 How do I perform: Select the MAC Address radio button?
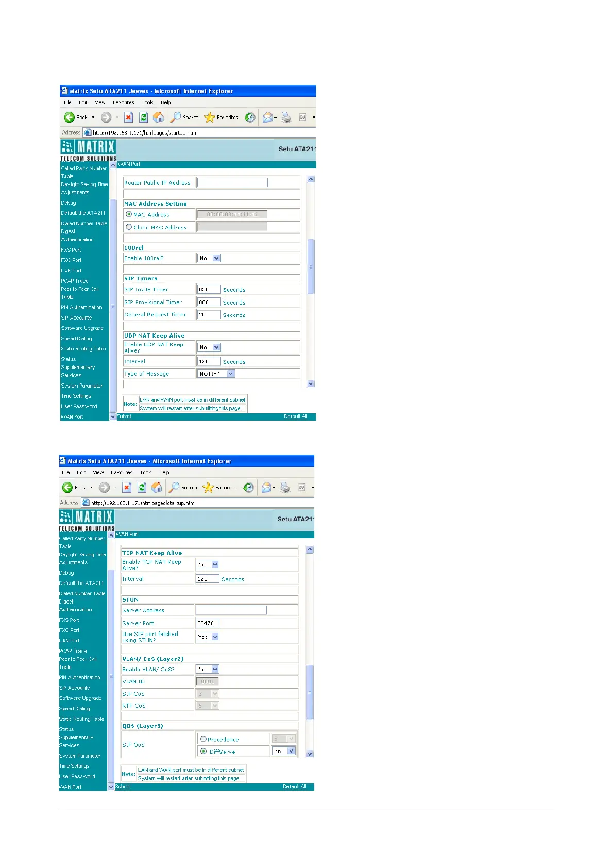pyautogui.click(x=129, y=214)
